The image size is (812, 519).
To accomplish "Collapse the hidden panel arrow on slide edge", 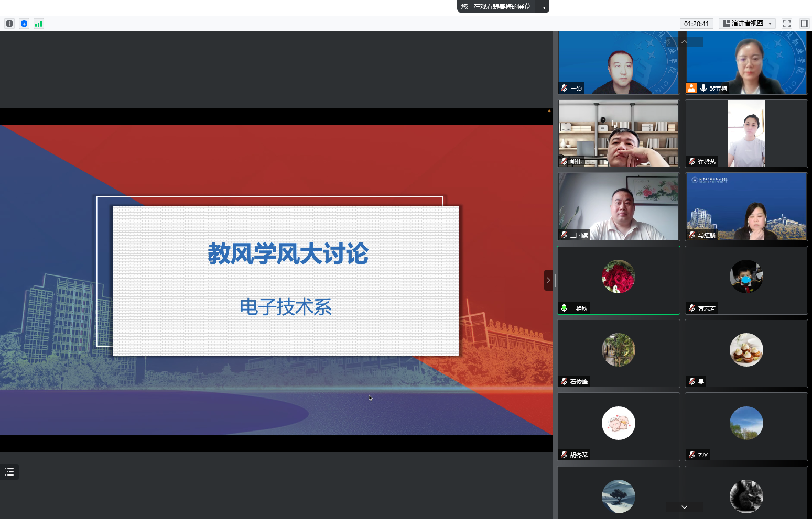I will coord(548,280).
